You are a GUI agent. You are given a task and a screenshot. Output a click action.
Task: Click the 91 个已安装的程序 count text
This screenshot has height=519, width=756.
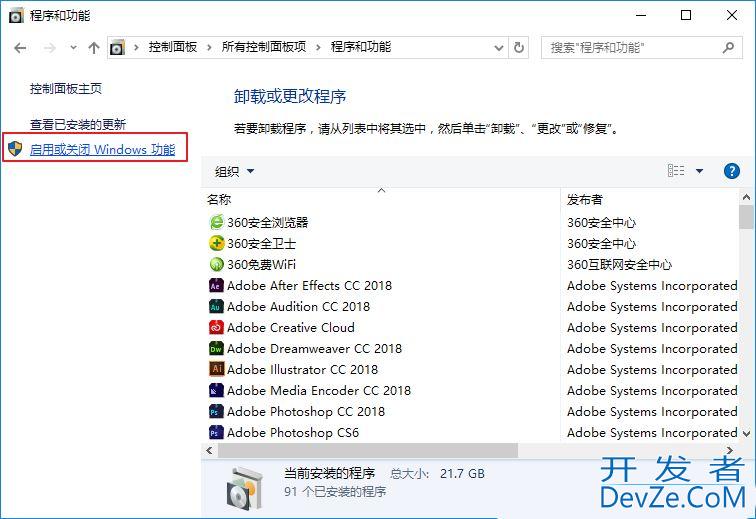pos(335,492)
